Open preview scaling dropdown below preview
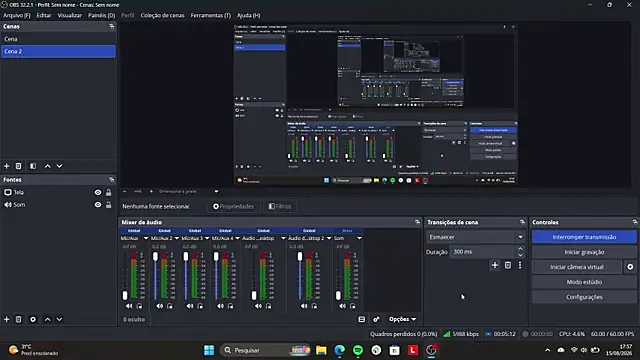This screenshot has width=640, height=360. coord(189,191)
